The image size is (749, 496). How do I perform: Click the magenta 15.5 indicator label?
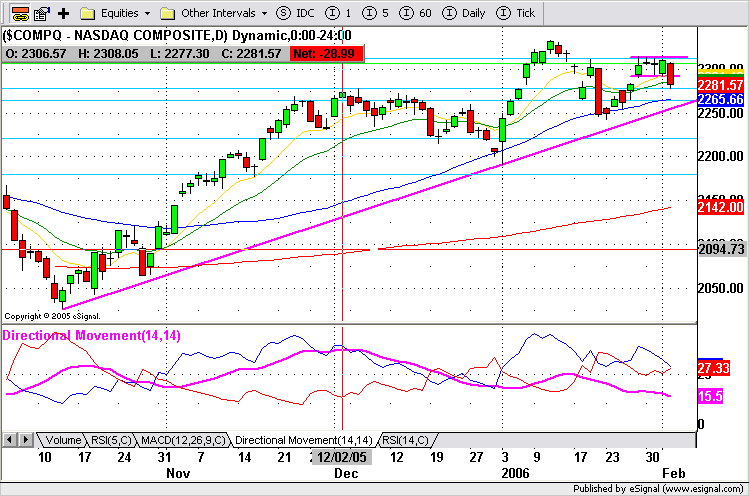pyautogui.click(x=710, y=397)
